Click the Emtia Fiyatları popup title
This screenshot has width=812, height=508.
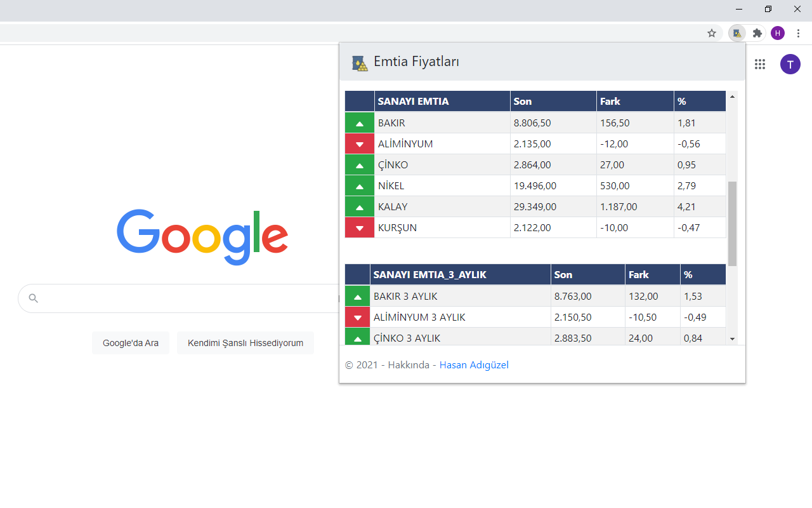416,62
